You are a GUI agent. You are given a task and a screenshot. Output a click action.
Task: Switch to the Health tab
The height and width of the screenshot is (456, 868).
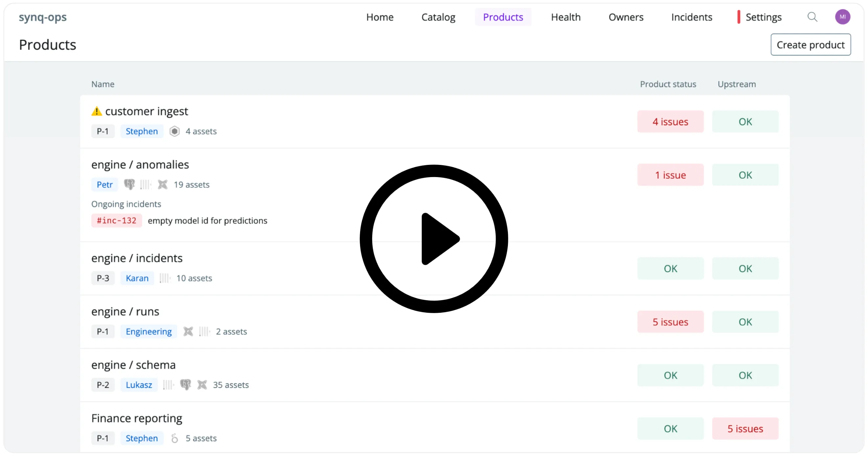tap(566, 17)
